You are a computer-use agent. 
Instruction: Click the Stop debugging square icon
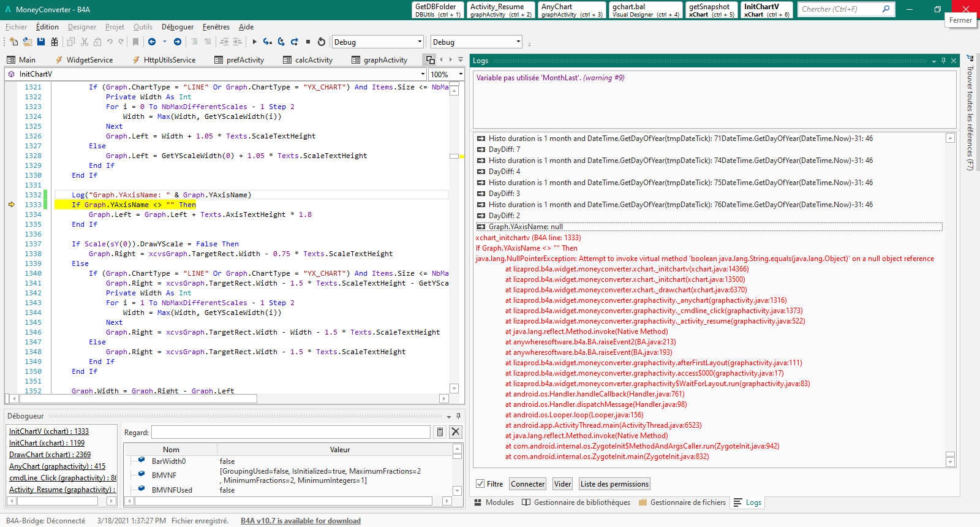[308, 42]
